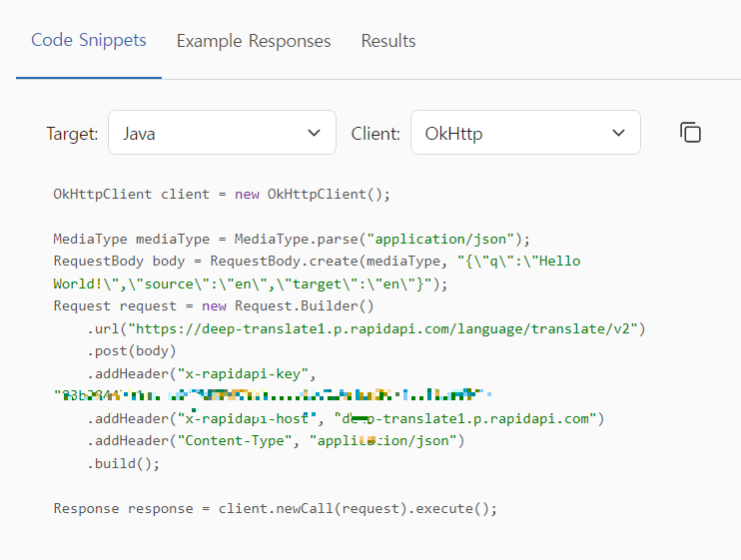
Task: Click the 'OkHttpClient client = new OkHttpClient();' line
Action: tap(222, 194)
